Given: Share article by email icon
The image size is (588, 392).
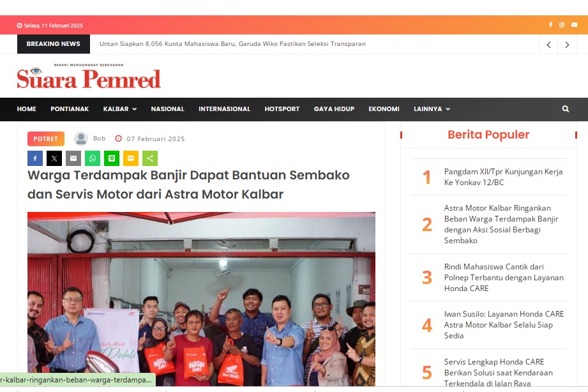Looking at the screenshot, I should (x=73, y=158).
